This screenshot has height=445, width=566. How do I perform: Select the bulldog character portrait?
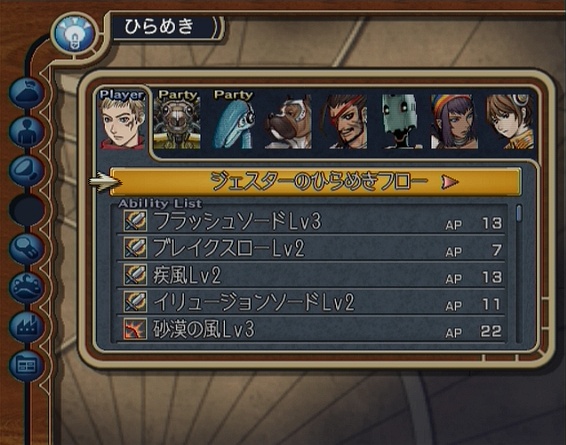tap(288, 122)
